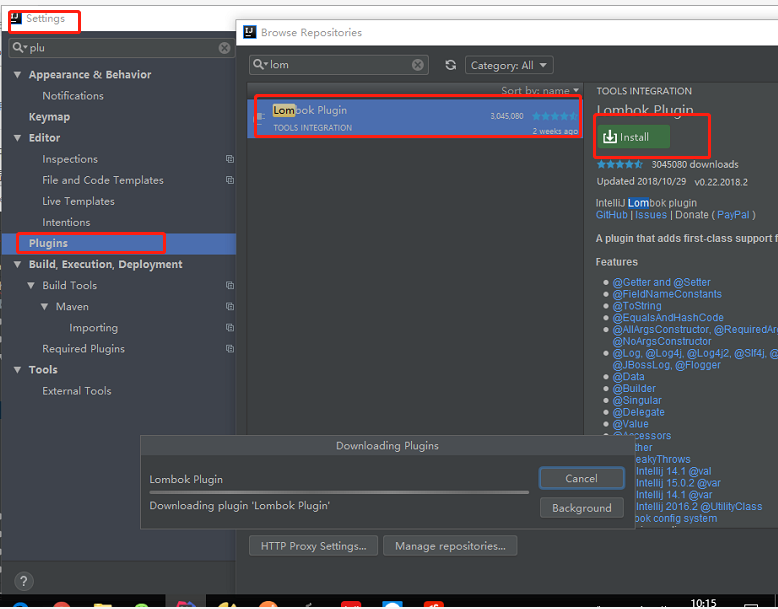Open the @Getter and @Setter link
Image resolution: width=778 pixels, height=609 pixels.
pyautogui.click(x=661, y=282)
